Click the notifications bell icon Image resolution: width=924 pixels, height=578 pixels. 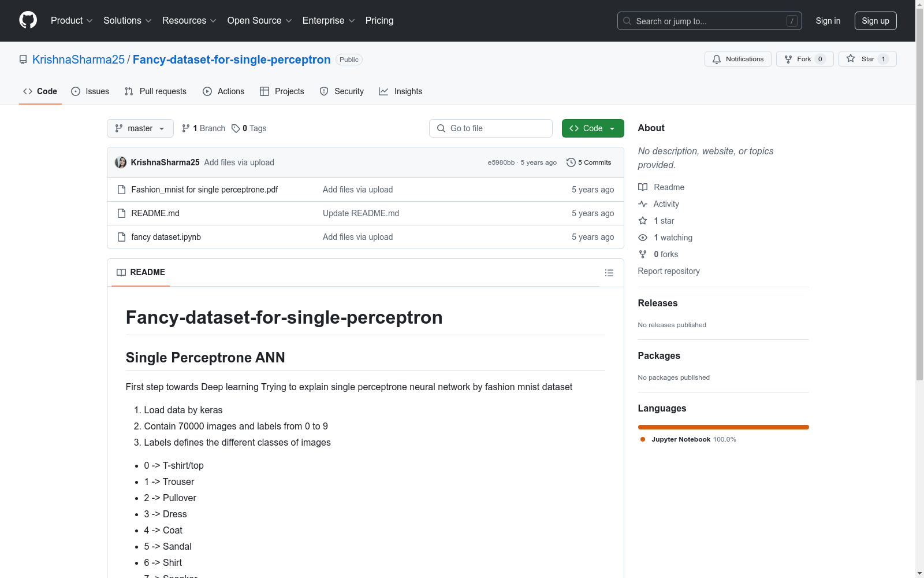717,59
